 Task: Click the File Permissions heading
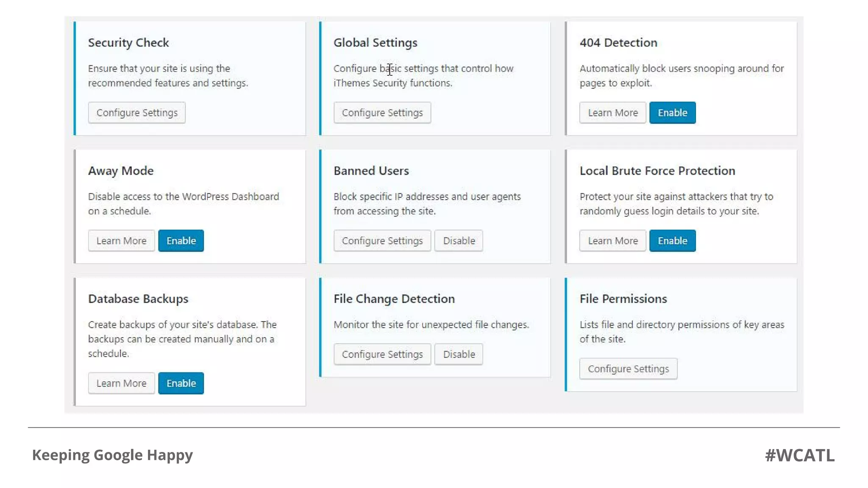click(x=623, y=299)
